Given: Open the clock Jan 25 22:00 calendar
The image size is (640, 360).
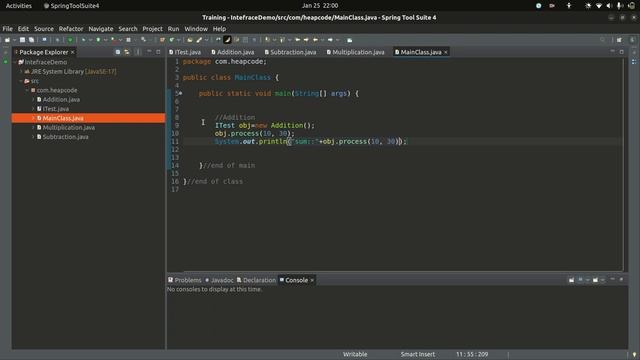Looking at the screenshot, I should (320, 6).
